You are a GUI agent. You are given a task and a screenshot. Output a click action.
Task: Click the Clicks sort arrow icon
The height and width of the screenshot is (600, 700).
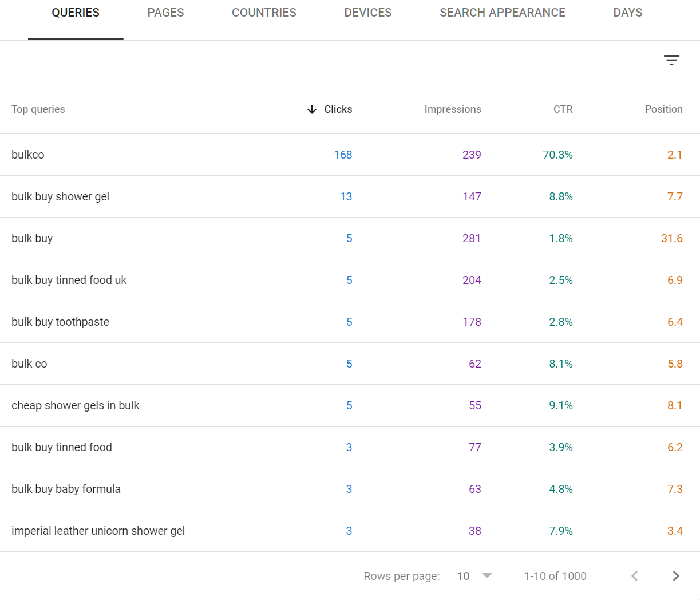click(x=312, y=109)
